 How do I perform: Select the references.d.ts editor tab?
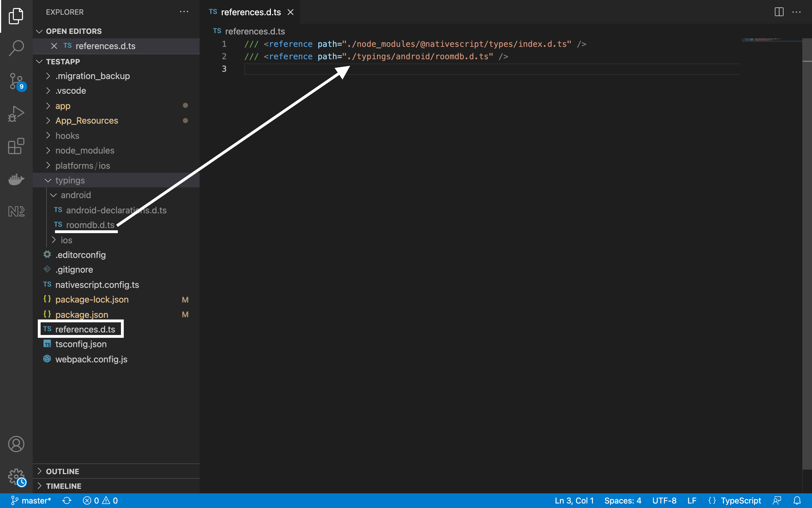point(250,12)
